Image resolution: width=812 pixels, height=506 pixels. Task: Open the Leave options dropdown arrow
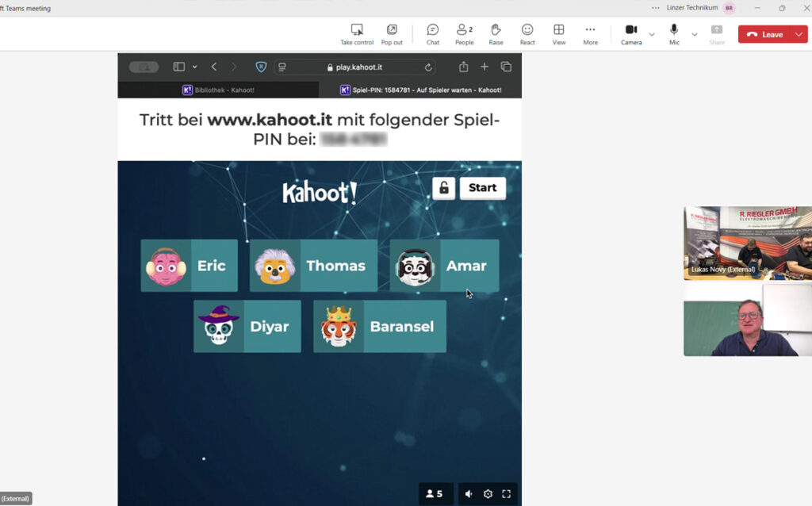[x=799, y=34]
